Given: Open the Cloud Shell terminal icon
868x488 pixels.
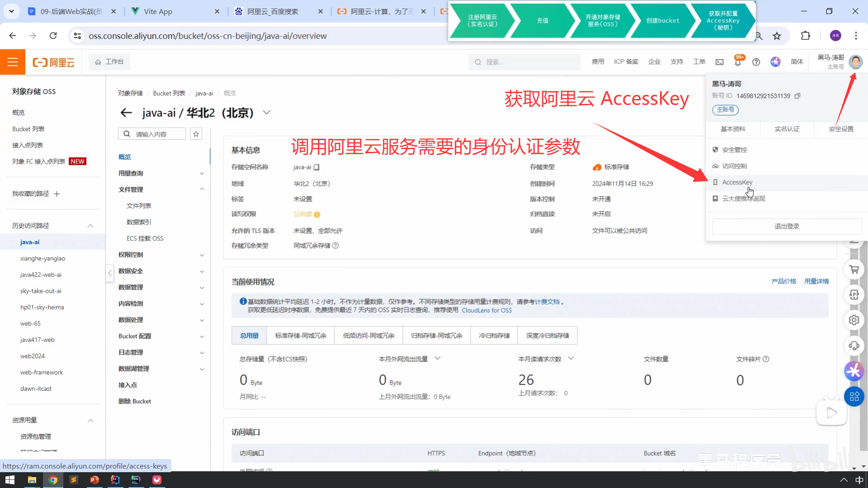Looking at the screenshot, I should (719, 62).
